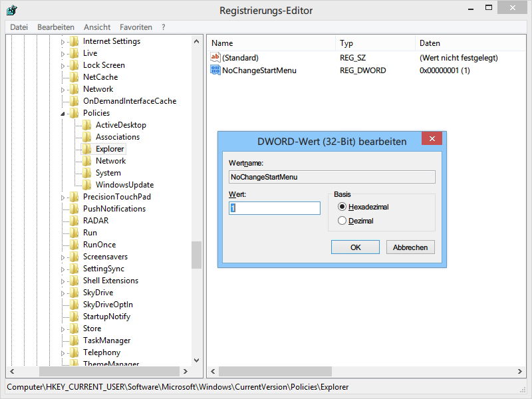The height and width of the screenshot is (399, 532).
Task: Click the Daten column header
Action: coord(471,43)
